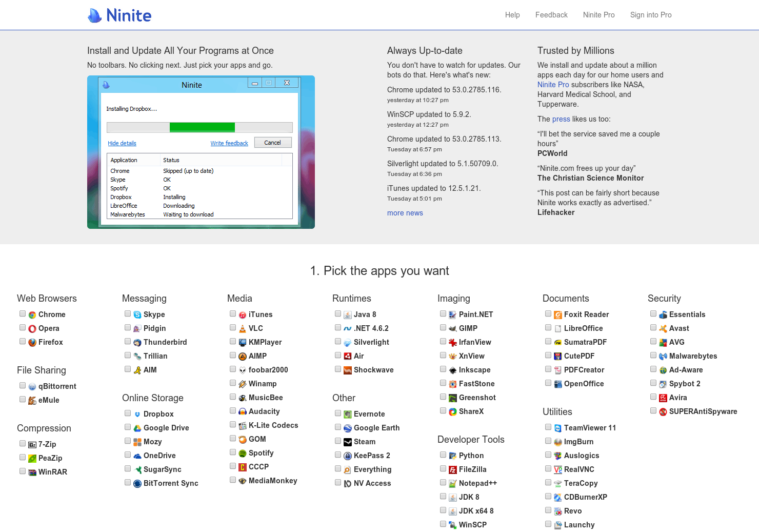Click Write feedback in installer screenshot
The width and height of the screenshot is (759, 532).
229,143
